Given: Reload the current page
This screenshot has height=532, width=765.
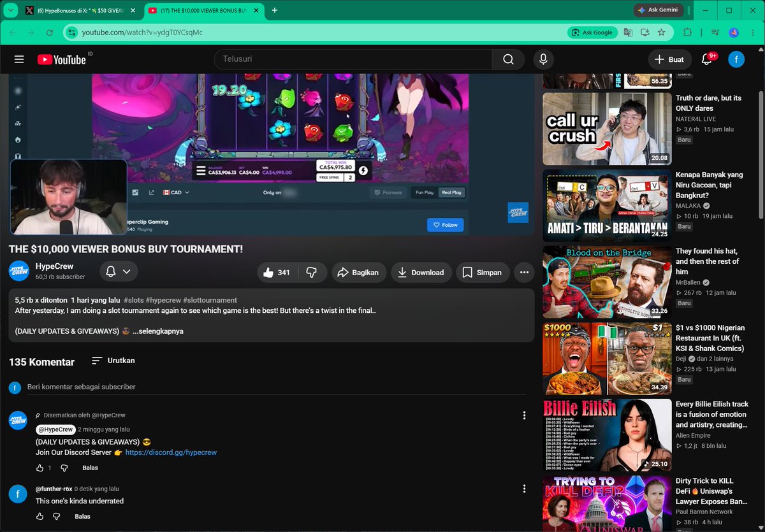Looking at the screenshot, I should pyautogui.click(x=51, y=32).
